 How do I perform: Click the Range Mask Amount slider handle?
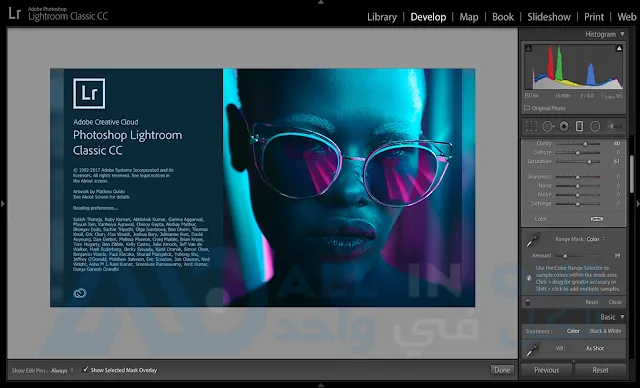coord(565,256)
